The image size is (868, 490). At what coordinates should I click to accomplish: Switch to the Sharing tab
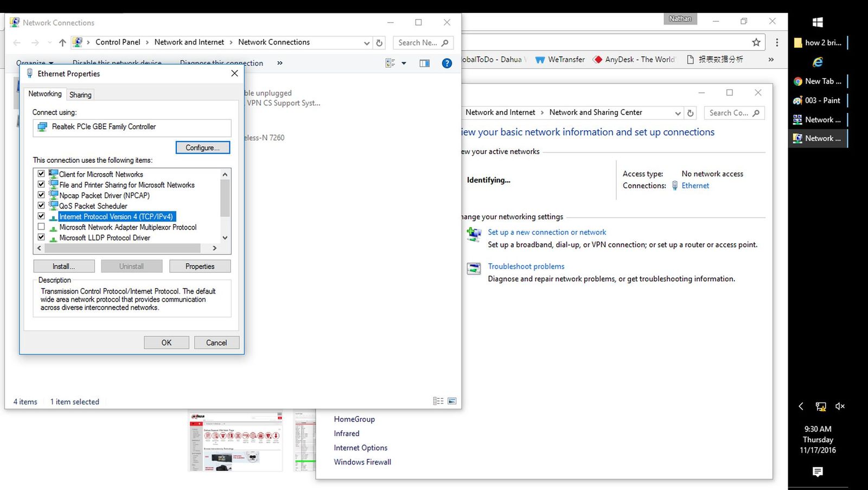coord(80,94)
